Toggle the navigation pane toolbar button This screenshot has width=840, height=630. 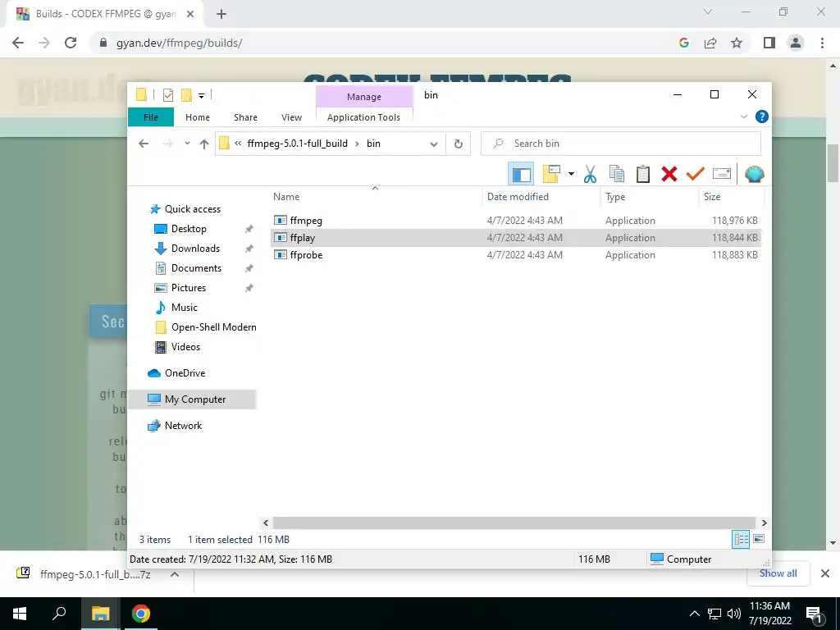point(521,174)
